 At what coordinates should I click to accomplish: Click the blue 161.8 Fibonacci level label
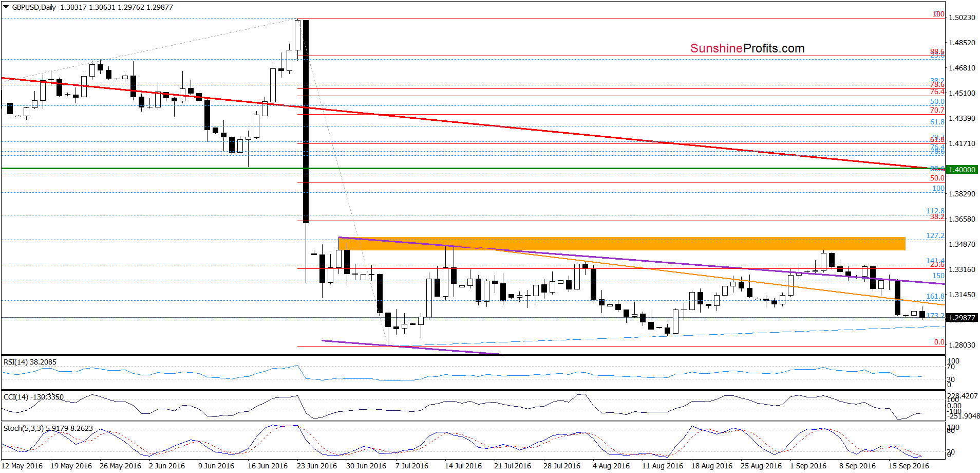point(935,296)
